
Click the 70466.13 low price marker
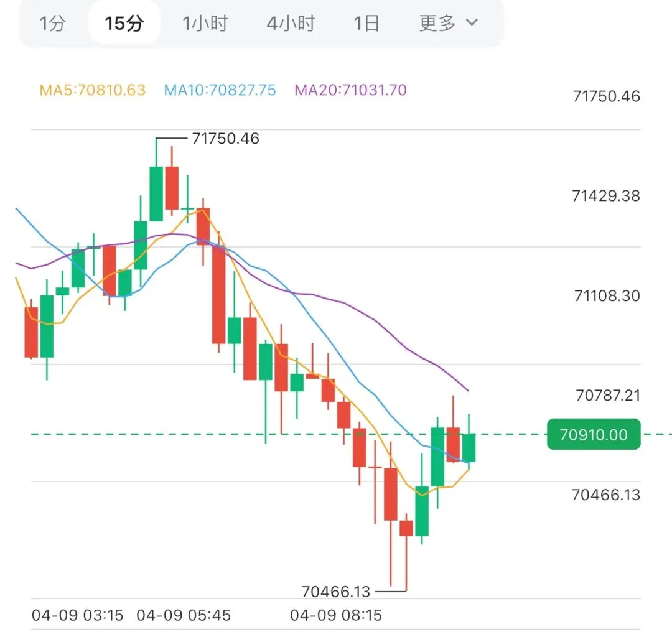click(x=335, y=591)
